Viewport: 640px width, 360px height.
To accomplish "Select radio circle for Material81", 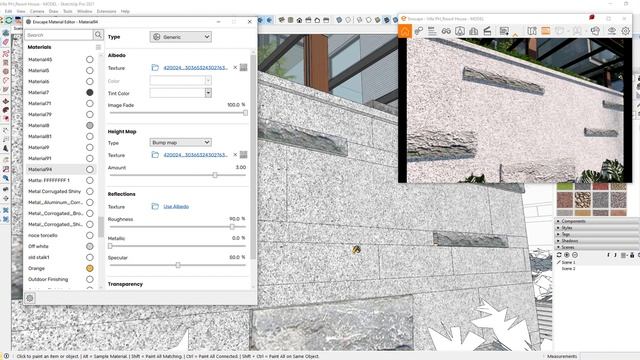I will (90, 137).
